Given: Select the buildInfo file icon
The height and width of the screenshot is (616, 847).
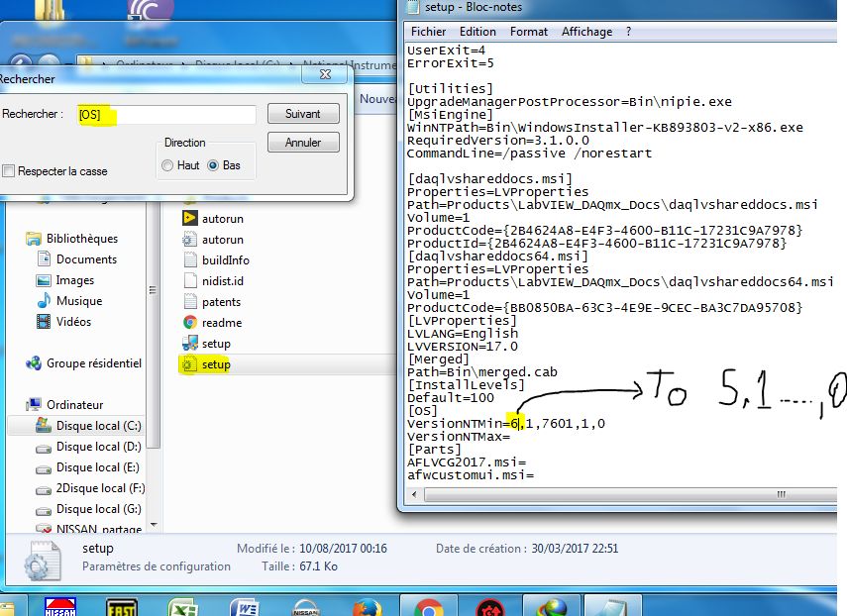Looking at the screenshot, I should tap(189, 259).
